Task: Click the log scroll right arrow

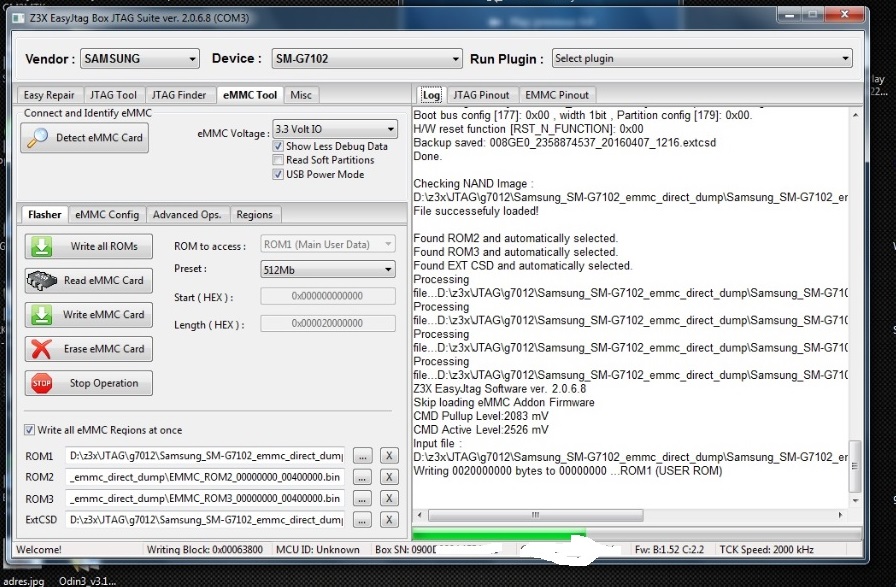Action: tap(841, 516)
